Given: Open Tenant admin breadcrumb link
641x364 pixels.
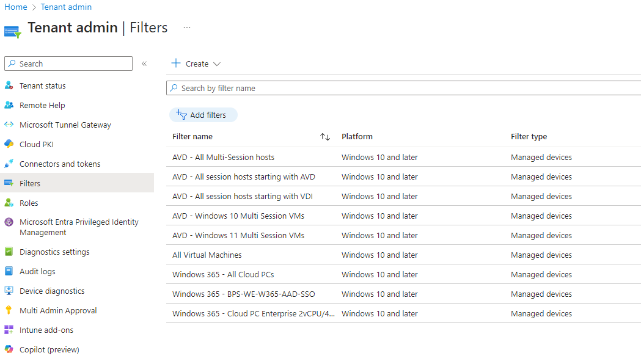Looking at the screenshot, I should coord(66,7).
